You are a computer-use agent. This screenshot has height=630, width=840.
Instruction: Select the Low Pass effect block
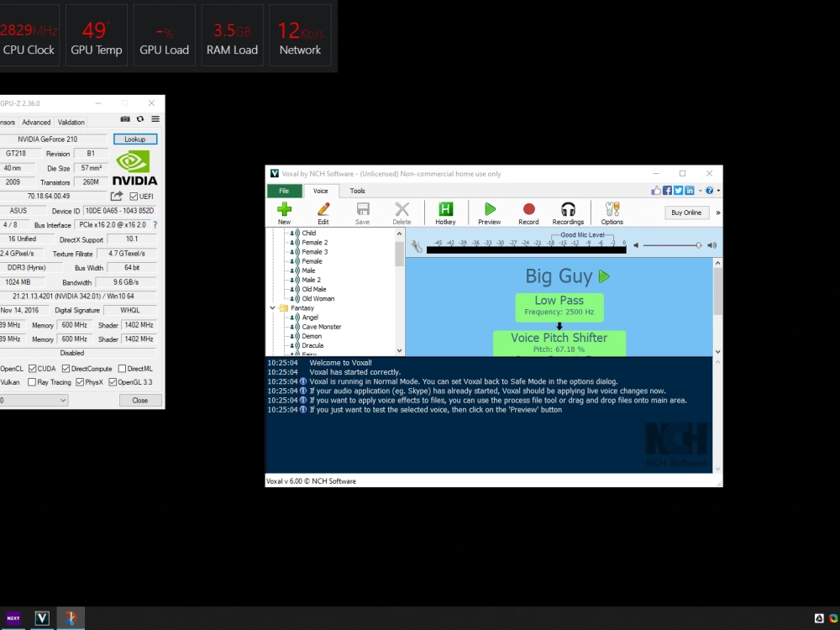click(559, 307)
